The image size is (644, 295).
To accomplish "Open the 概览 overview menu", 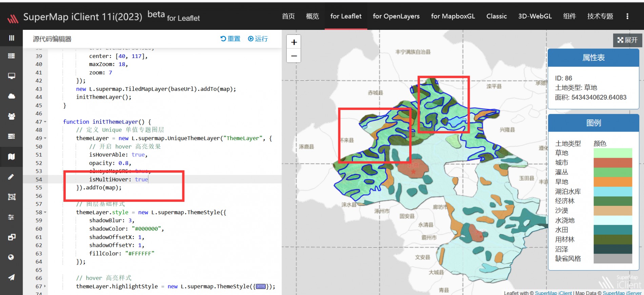I will pyautogui.click(x=312, y=16).
